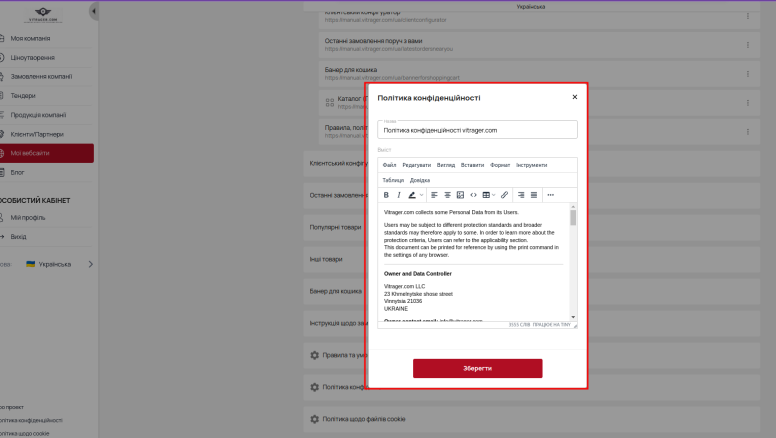The width and height of the screenshot is (776, 438).
Task: Open Ціноутворення in the sidebar
Action: pyautogui.click(x=32, y=58)
